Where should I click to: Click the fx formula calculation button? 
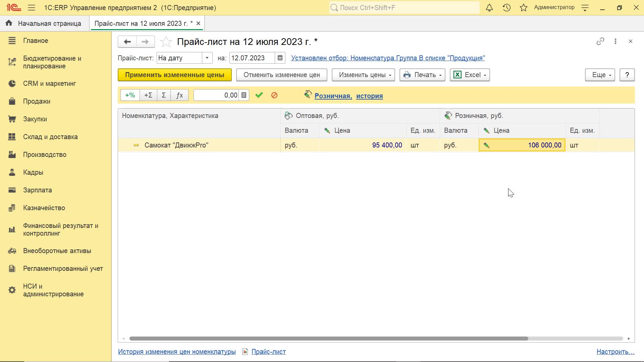click(179, 95)
